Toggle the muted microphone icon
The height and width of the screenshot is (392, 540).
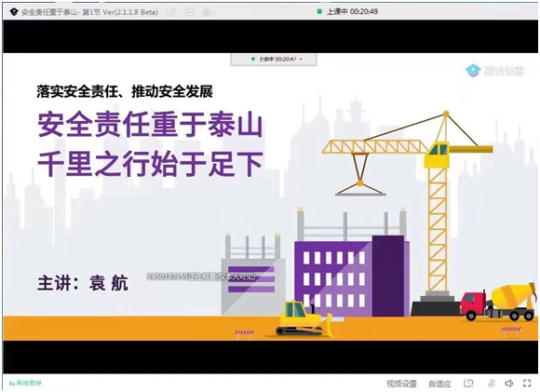click(x=492, y=383)
